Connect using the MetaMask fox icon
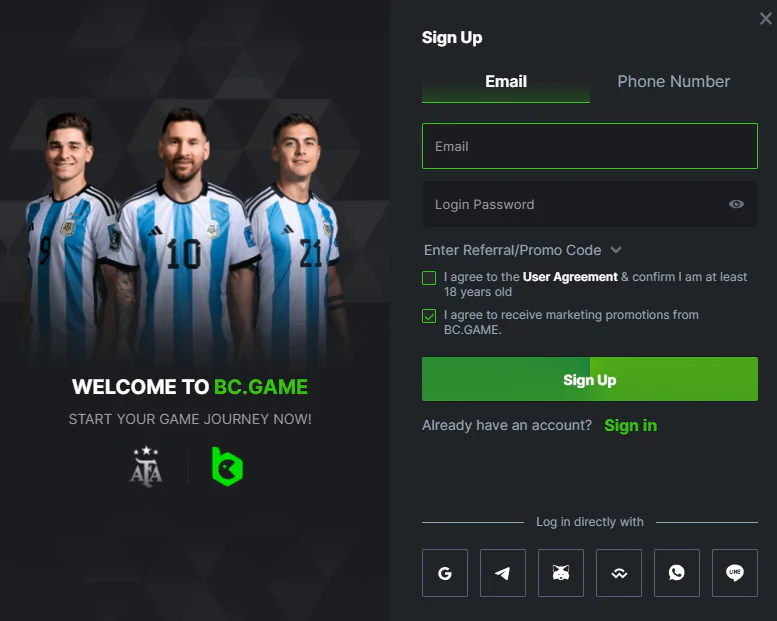Viewport: 777px width, 621px height. point(560,572)
